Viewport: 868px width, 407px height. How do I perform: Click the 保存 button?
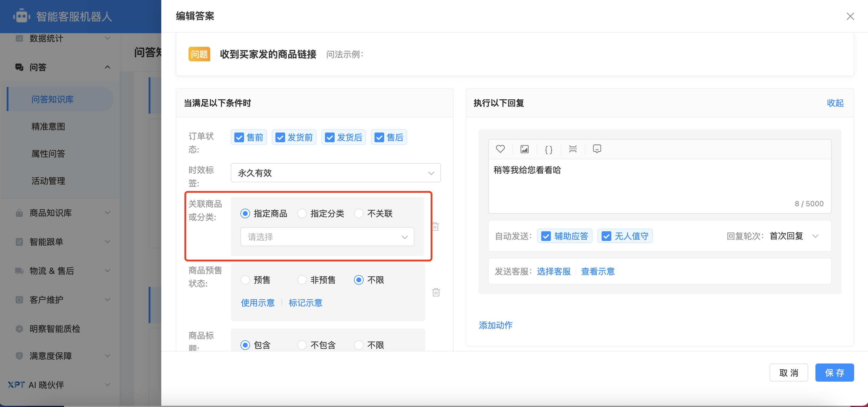tap(835, 373)
